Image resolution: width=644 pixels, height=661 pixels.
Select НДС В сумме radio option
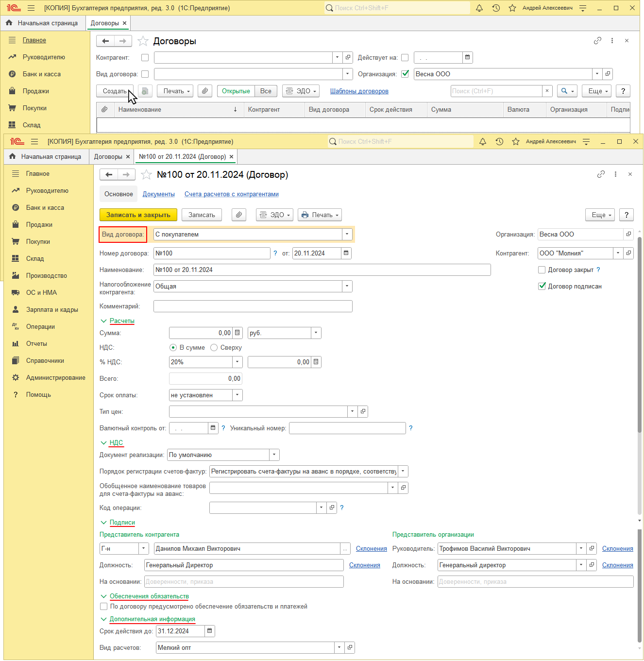click(x=173, y=347)
